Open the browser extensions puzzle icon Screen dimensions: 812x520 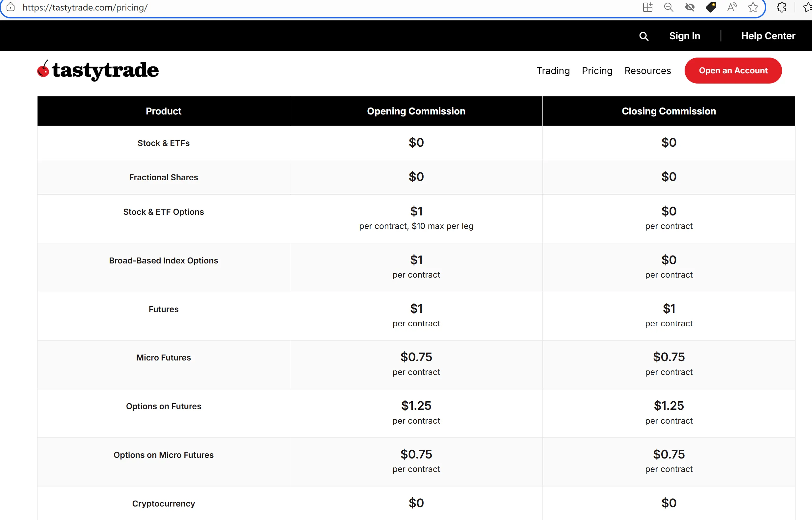[x=781, y=7]
